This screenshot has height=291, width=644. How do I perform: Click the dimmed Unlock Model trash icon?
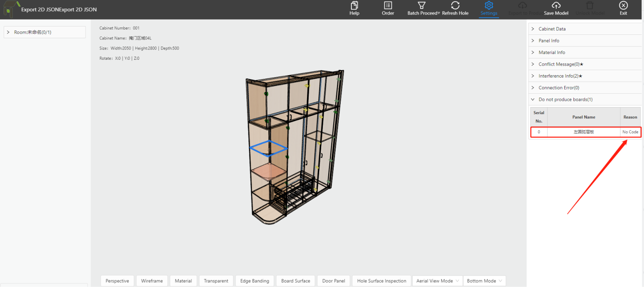coord(590,5)
